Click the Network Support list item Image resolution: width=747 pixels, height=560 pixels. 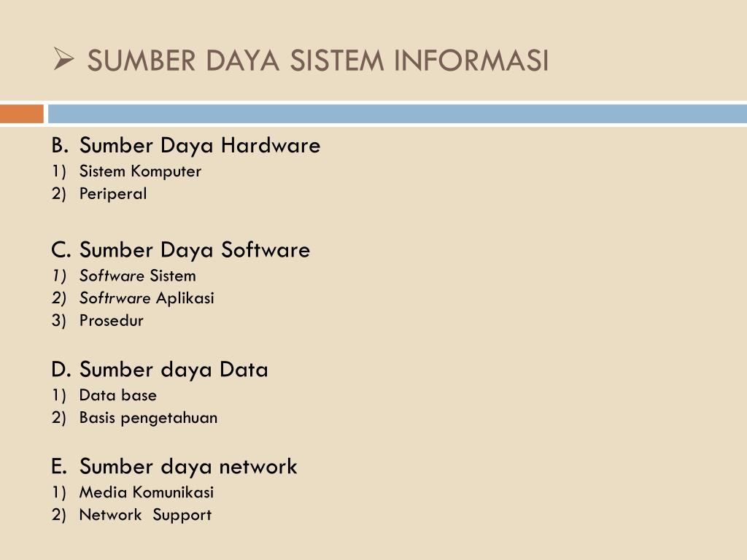click(145, 516)
